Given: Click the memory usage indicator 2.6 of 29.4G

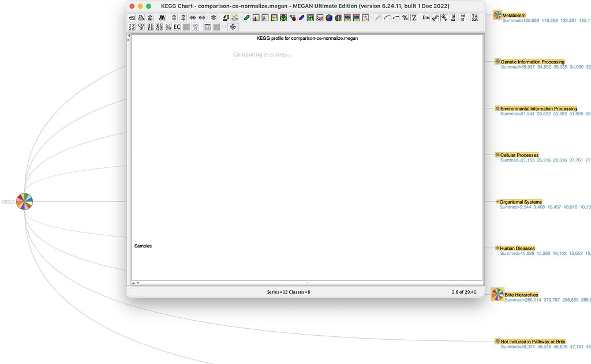Looking at the screenshot, I should 464,292.
